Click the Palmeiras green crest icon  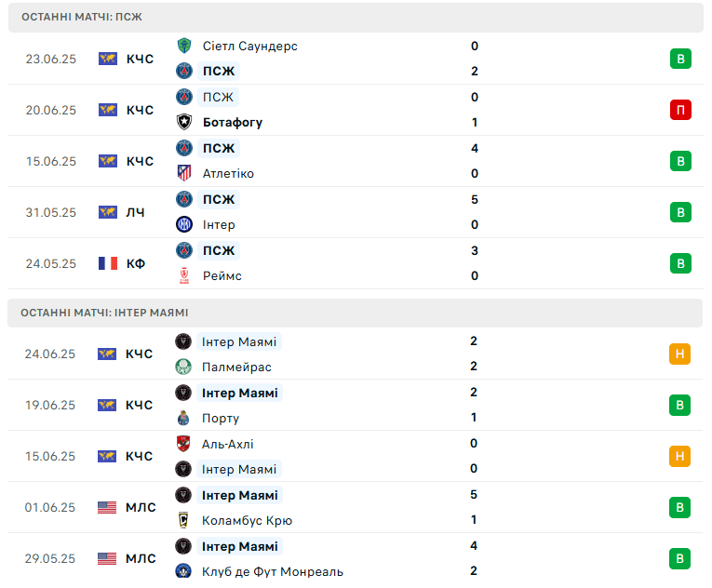(x=183, y=367)
